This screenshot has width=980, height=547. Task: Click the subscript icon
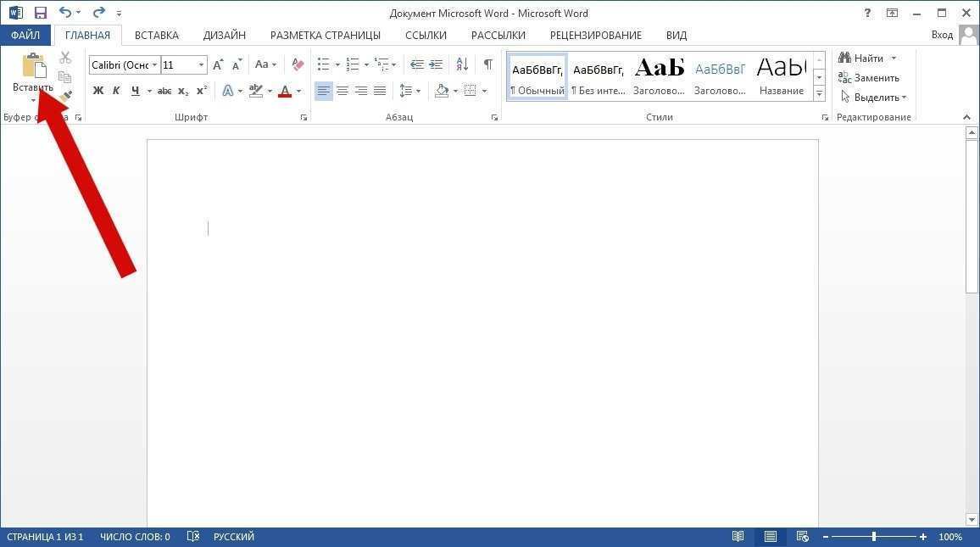[x=182, y=91]
